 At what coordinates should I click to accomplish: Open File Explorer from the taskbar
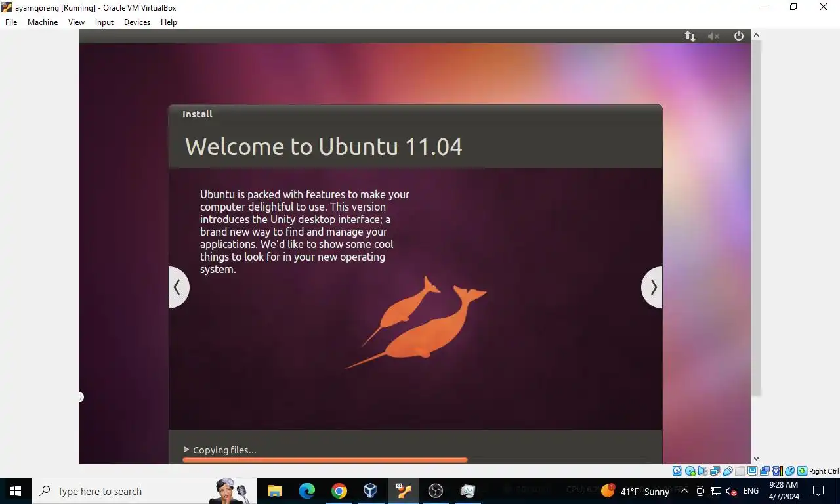tap(274, 491)
